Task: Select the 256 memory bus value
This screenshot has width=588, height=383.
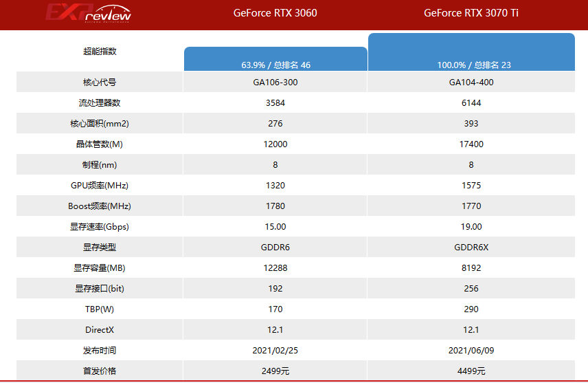Action: click(471, 289)
